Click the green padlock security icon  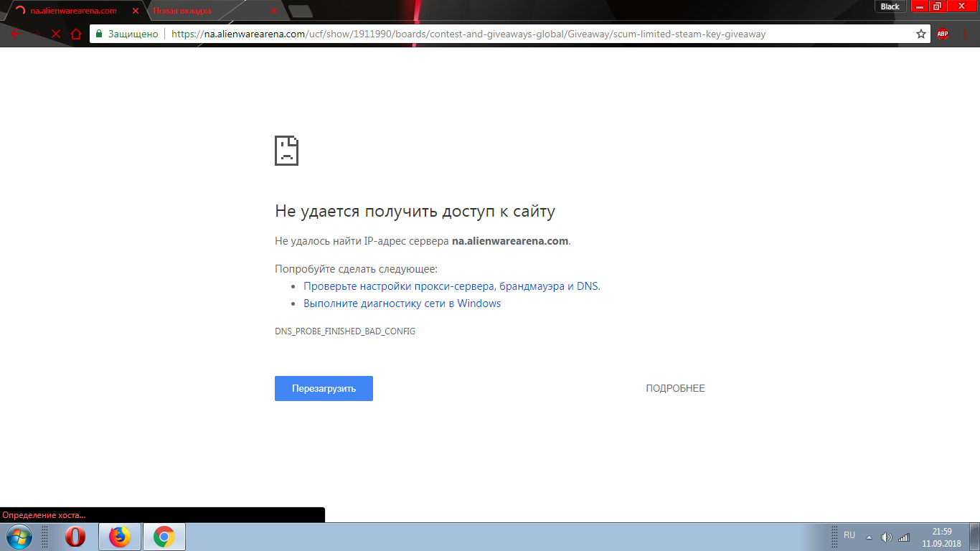(99, 34)
